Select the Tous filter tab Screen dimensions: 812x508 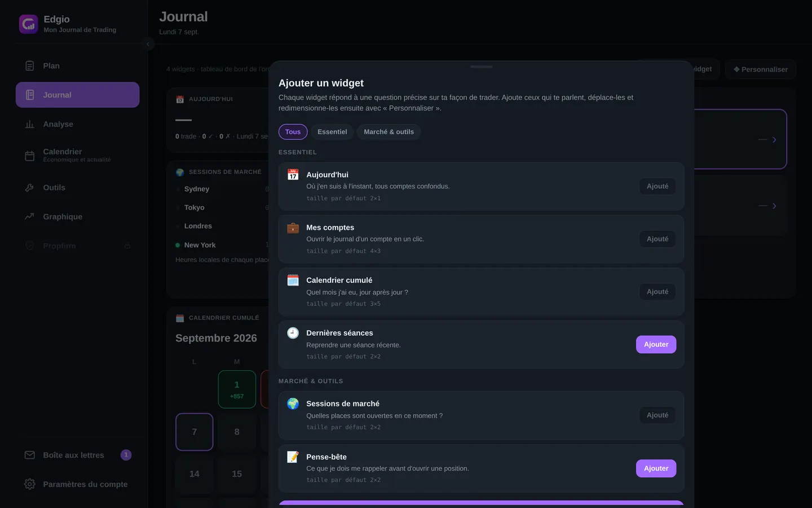click(293, 132)
